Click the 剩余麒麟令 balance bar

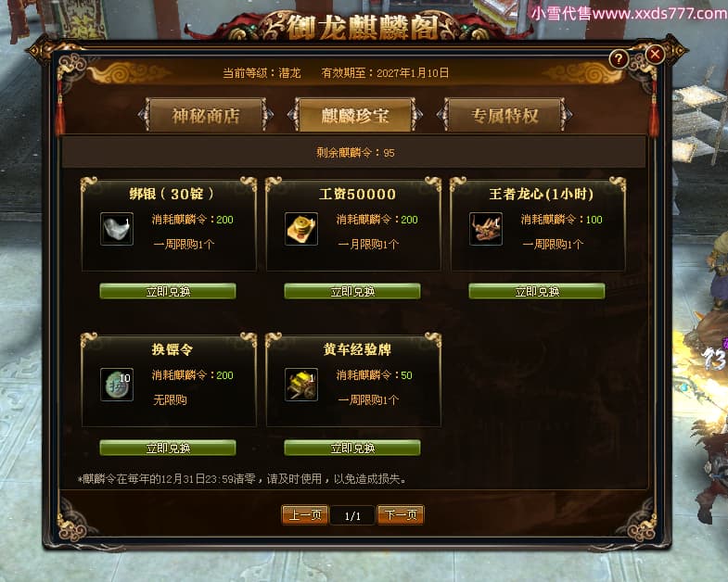(x=353, y=152)
